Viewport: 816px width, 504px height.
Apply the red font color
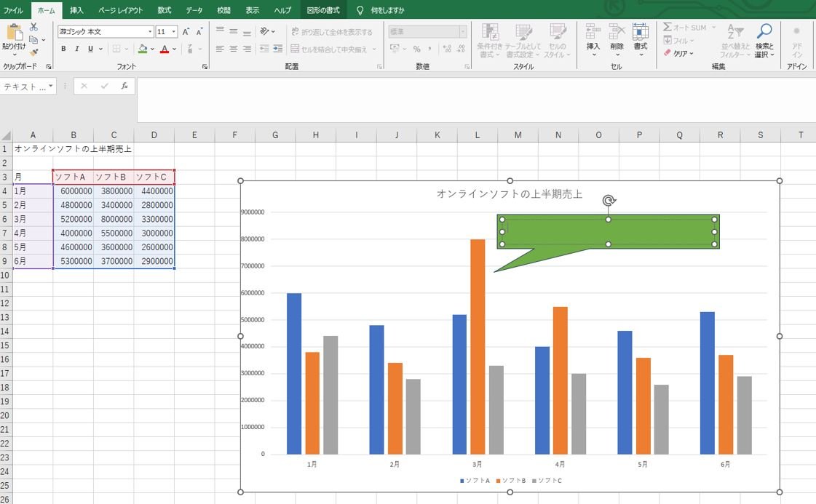[x=165, y=49]
